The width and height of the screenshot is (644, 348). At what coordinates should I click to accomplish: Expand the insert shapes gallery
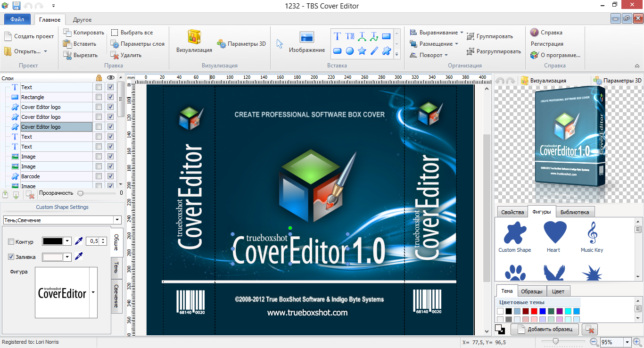pyautogui.click(x=397, y=55)
